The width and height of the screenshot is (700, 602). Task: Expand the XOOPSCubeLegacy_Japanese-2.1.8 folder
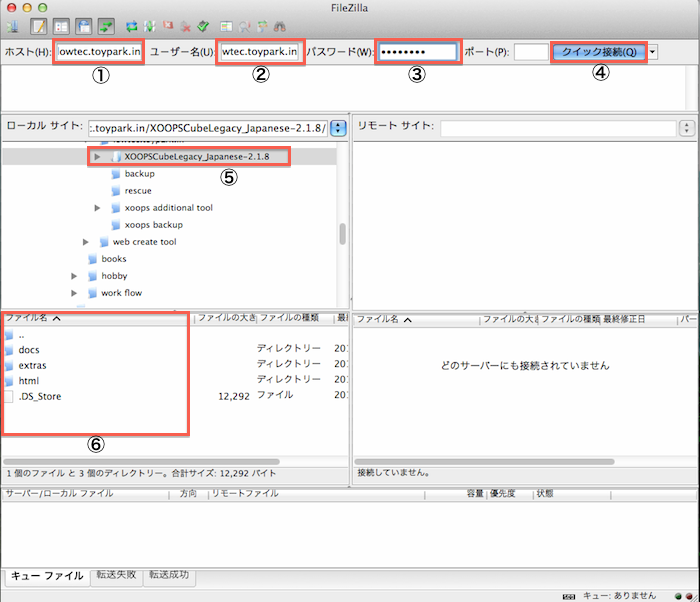(97, 157)
